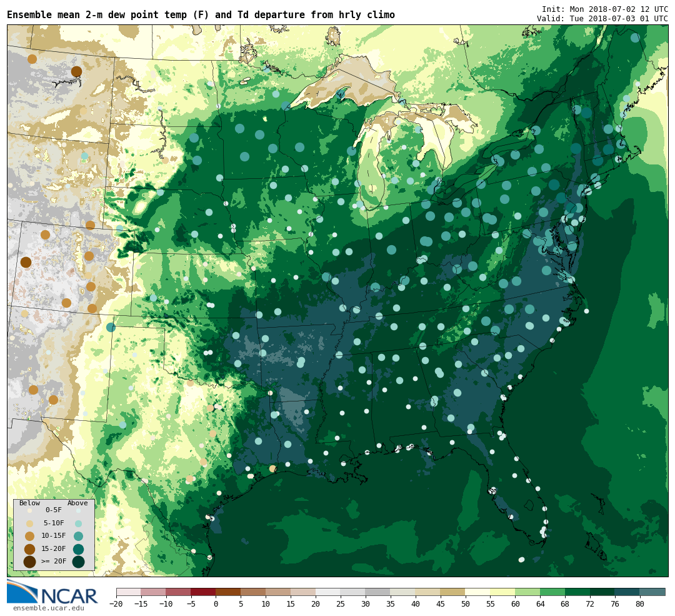This screenshot has height=616, width=675.
Task: Click the '0-5F' legend label
Action: coord(54,510)
